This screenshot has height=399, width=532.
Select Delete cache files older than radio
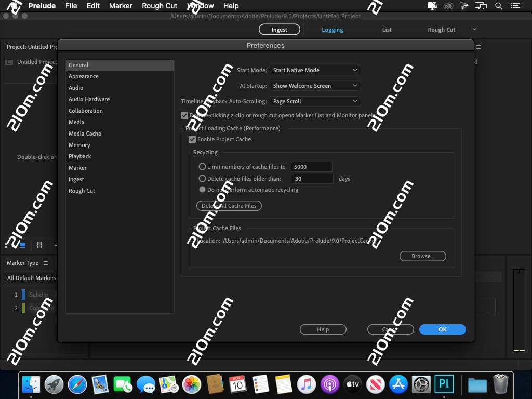point(202,179)
